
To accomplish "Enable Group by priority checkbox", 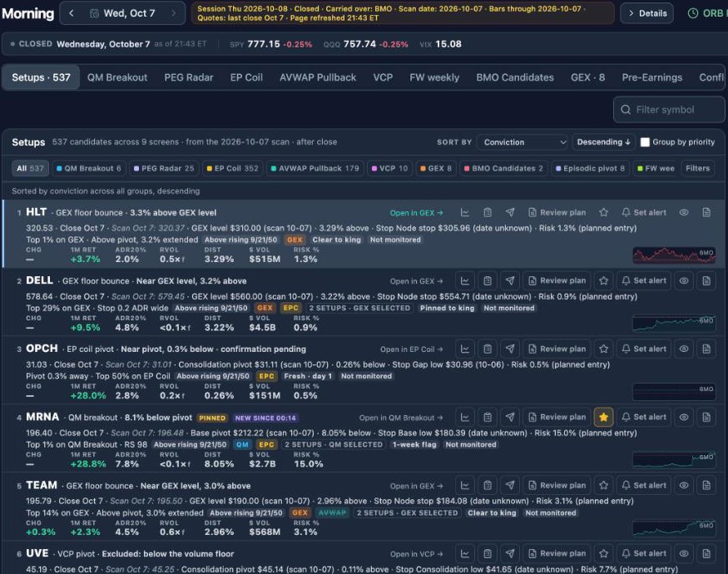I will [645, 142].
